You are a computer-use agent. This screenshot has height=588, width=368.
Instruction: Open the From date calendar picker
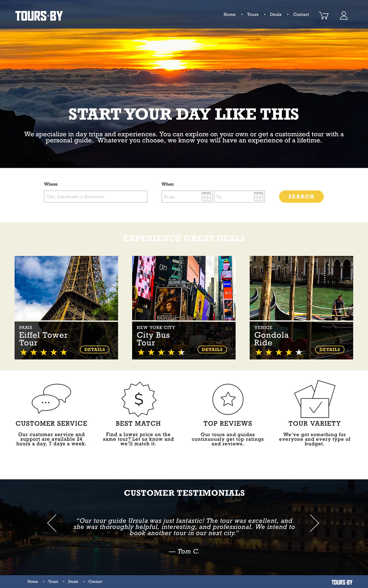click(x=206, y=197)
